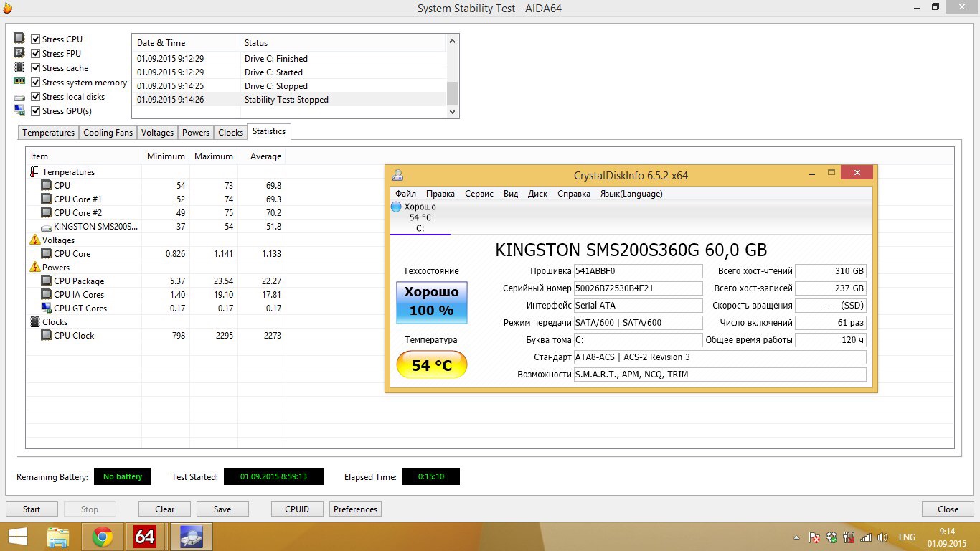
Task: Click the Average column header
Action: 261,156
